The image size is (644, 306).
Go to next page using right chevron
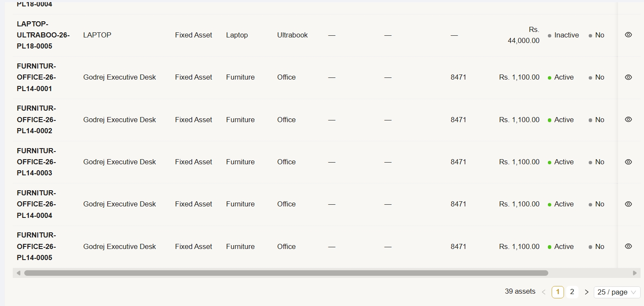point(587,292)
